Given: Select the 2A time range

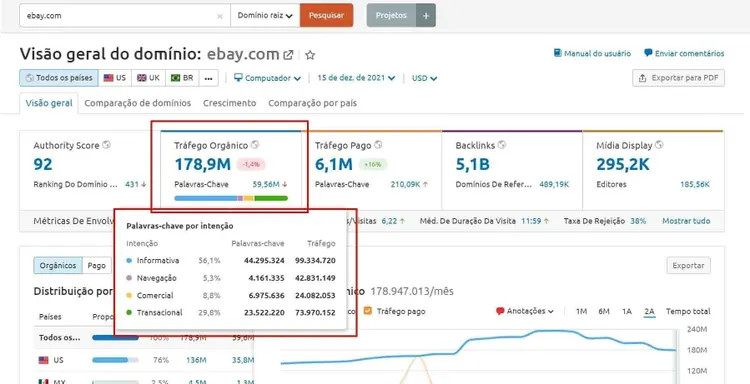Looking at the screenshot, I should pyautogui.click(x=649, y=312).
